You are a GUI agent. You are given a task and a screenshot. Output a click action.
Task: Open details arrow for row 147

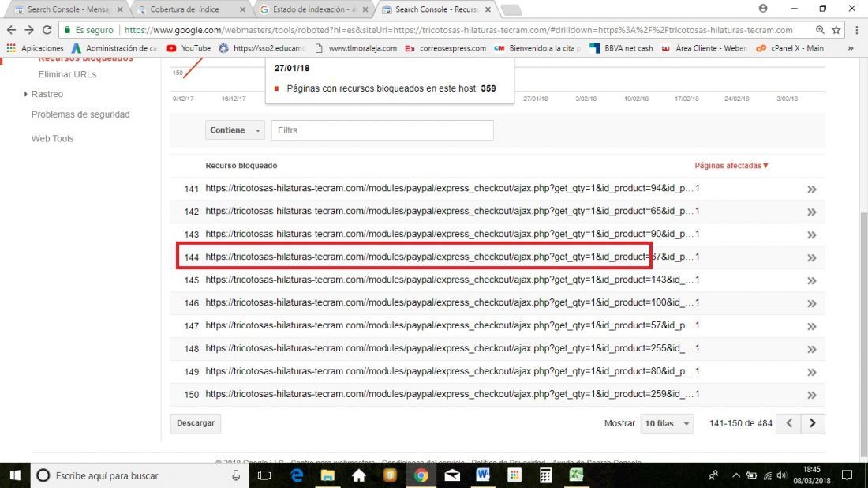point(811,327)
